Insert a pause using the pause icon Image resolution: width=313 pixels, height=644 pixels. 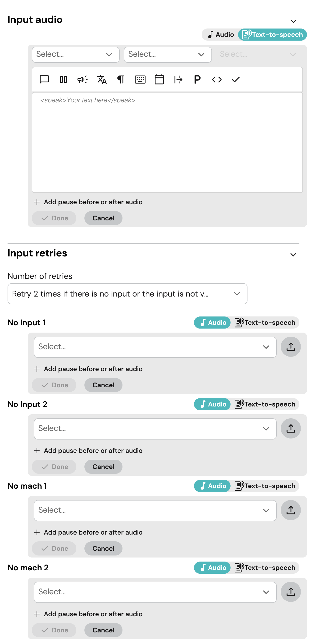pyautogui.click(x=63, y=79)
